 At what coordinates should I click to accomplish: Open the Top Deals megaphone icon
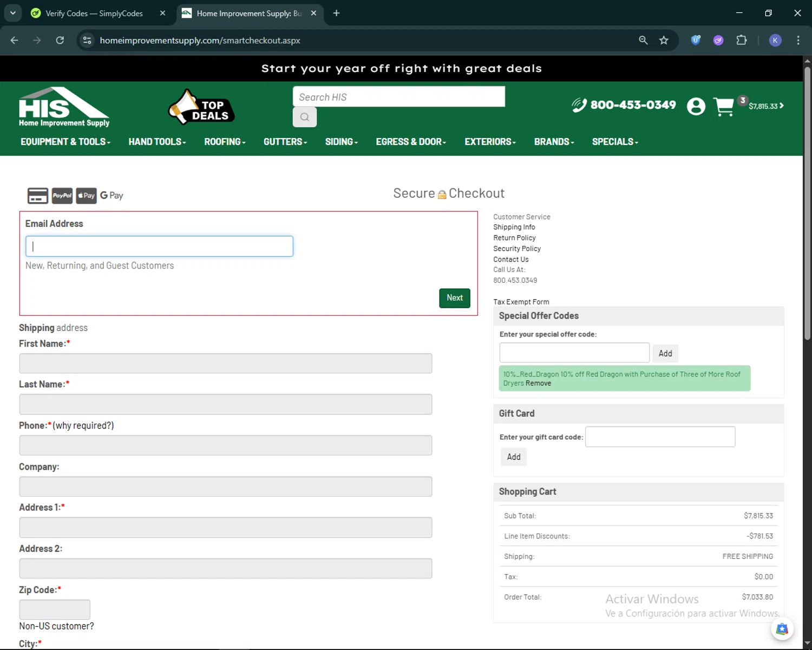(x=201, y=107)
